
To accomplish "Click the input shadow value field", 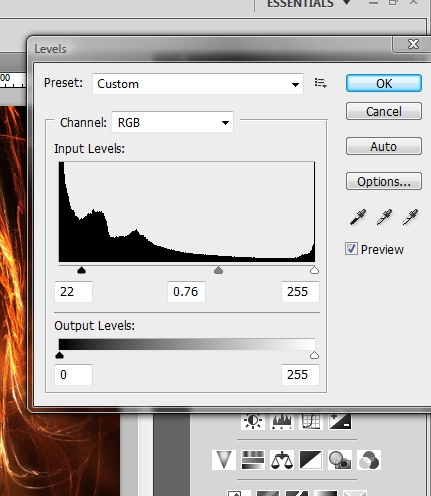I will [x=73, y=292].
